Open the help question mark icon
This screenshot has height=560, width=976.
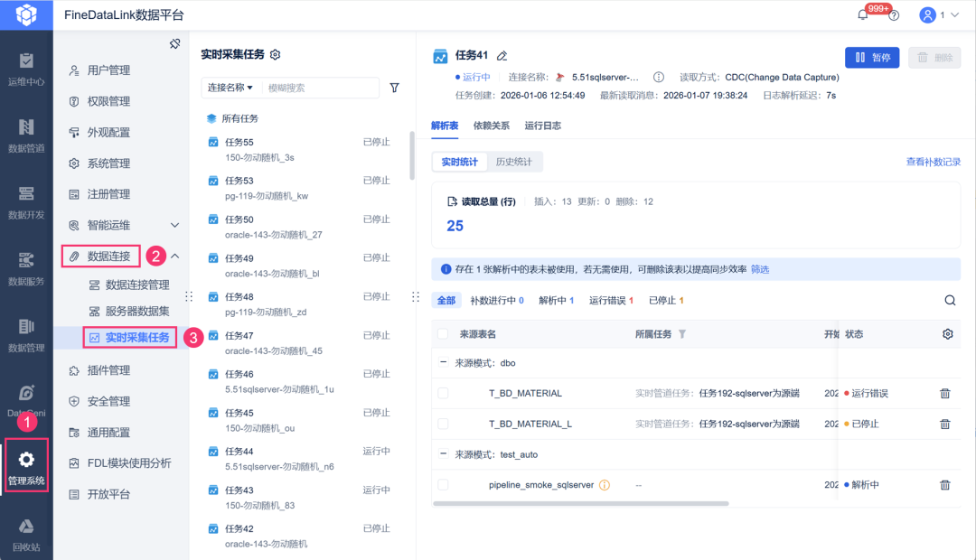click(894, 15)
